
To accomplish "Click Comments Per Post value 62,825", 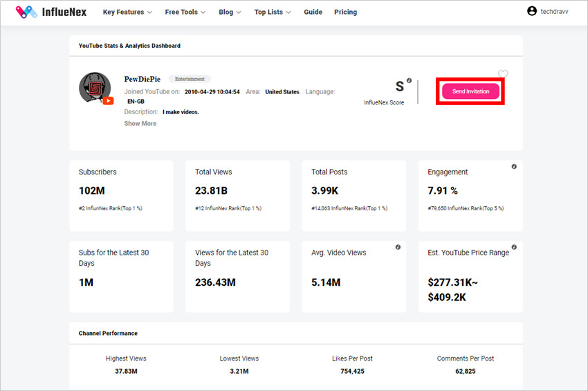I will tap(466, 371).
